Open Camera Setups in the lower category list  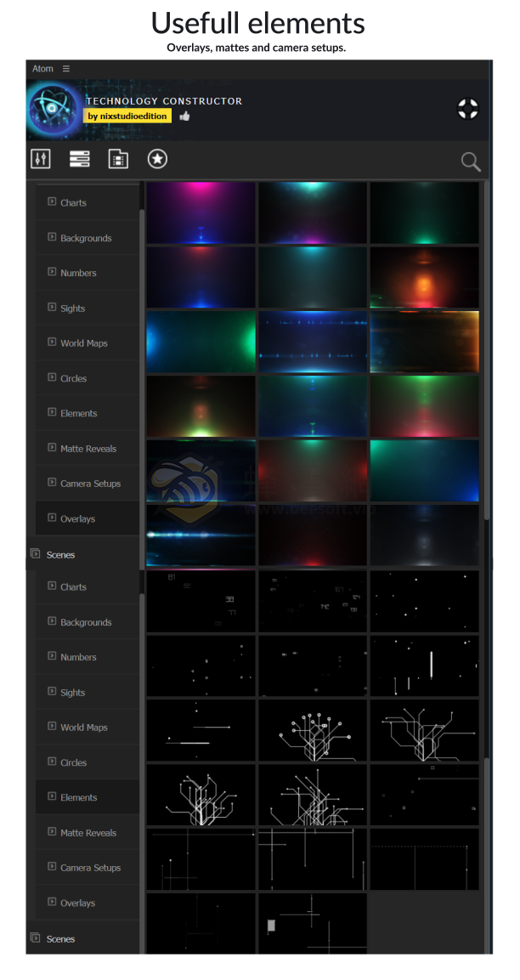(x=88, y=868)
